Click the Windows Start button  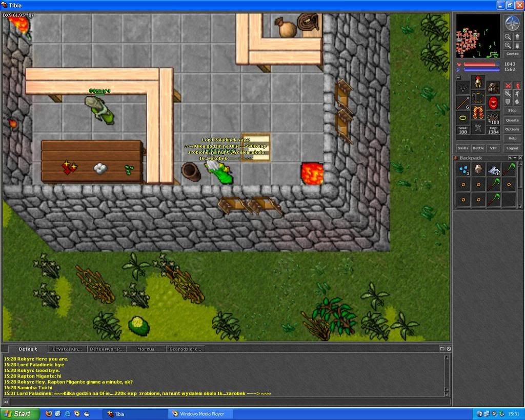[x=19, y=414]
